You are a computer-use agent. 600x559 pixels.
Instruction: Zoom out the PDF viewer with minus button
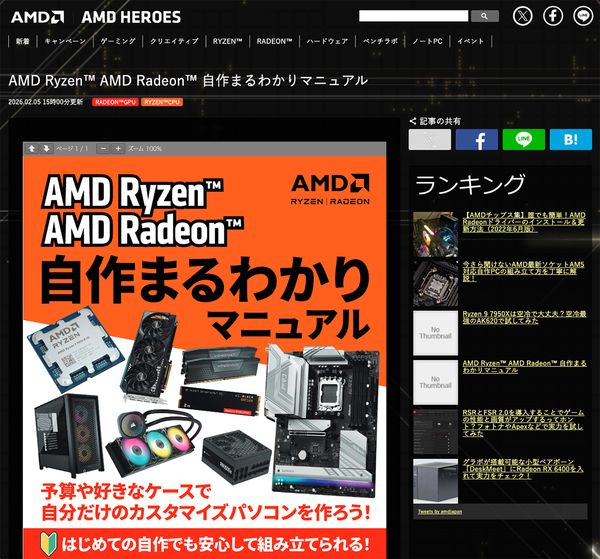(103, 148)
